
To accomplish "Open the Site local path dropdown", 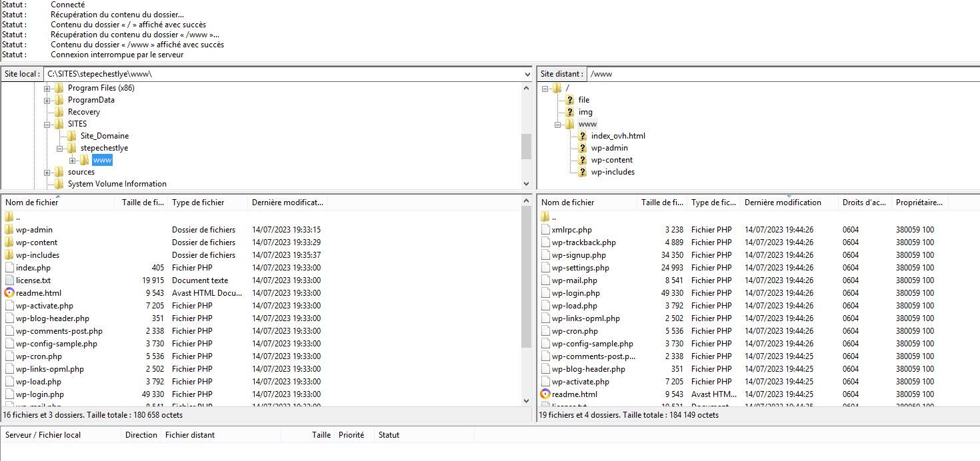I will click(526, 74).
